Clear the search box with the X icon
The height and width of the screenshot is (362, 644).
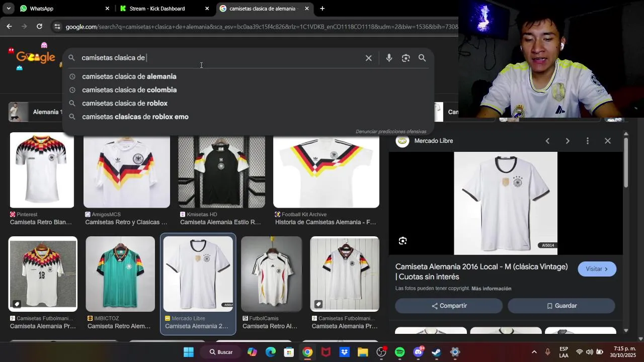pyautogui.click(x=368, y=58)
